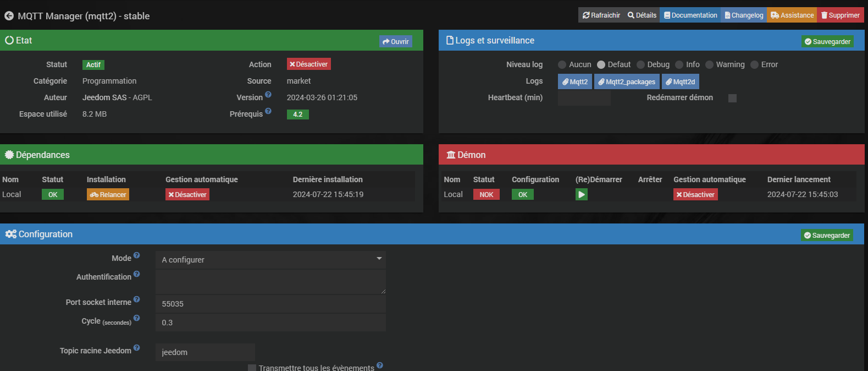
Task: Click the back arrow next to MQTT Manager
Action: click(9, 16)
